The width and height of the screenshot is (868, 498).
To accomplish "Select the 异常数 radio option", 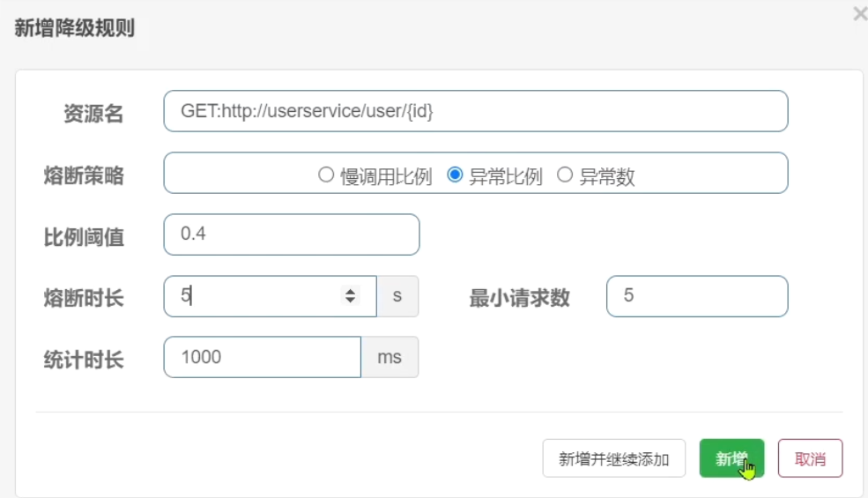I will 565,175.
